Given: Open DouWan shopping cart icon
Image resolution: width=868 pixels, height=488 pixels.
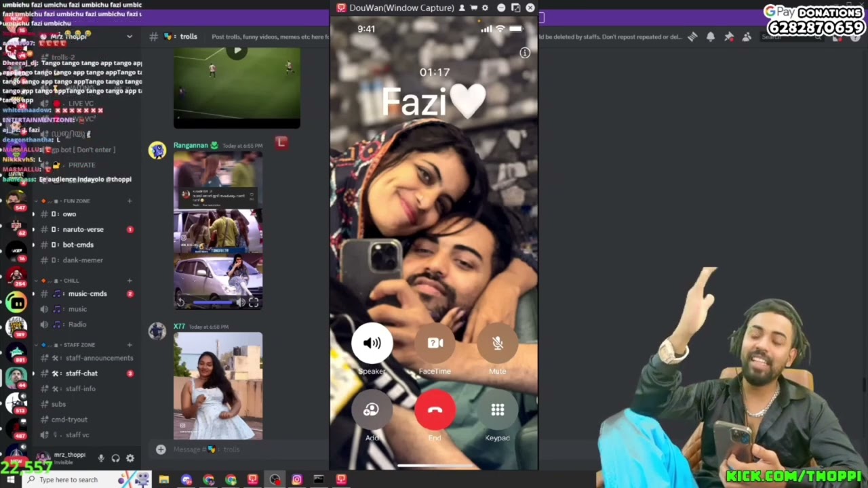Looking at the screenshot, I should pos(473,7).
